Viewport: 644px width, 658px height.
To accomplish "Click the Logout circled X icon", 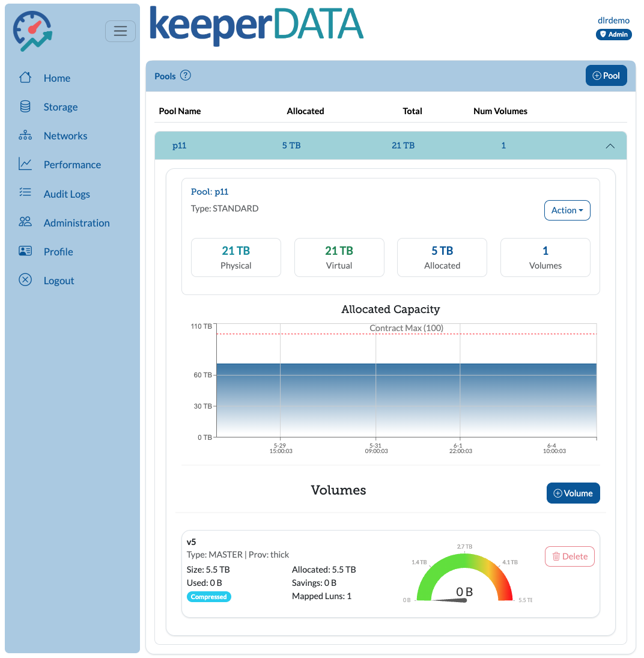I will (25, 280).
